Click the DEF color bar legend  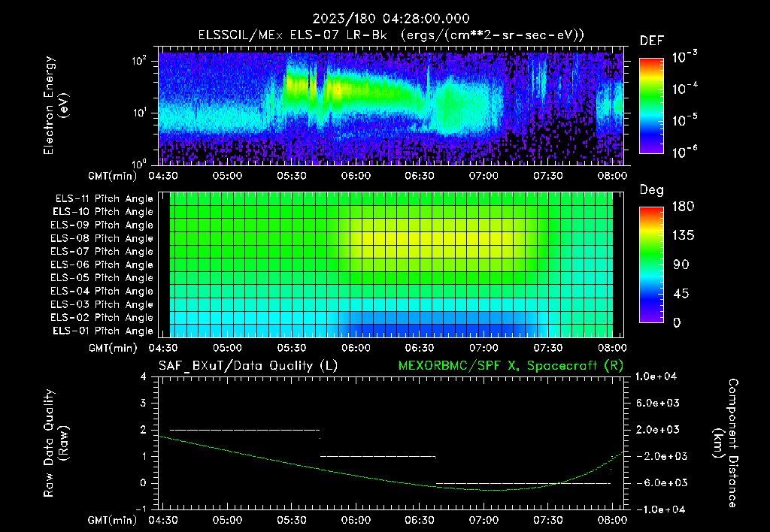(x=651, y=105)
